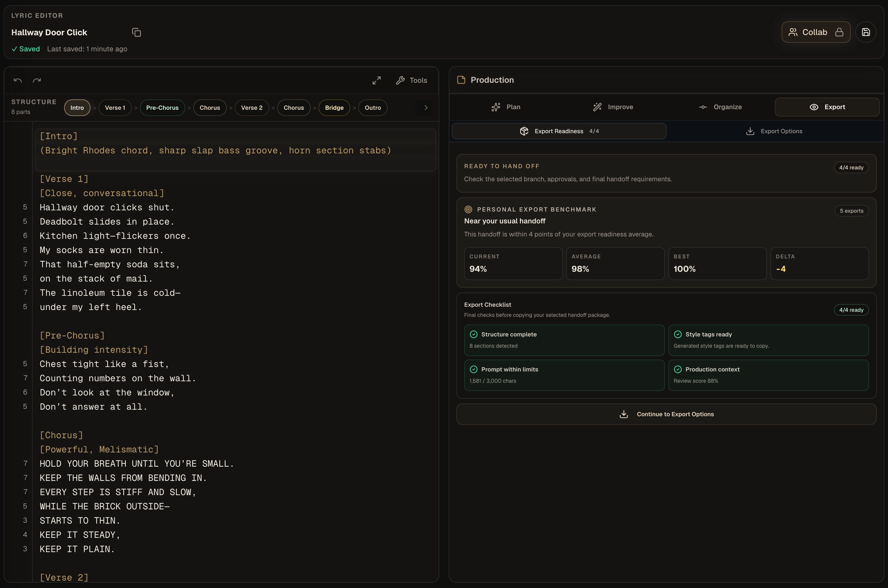Expand the editor to fullscreen

click(x=376, y=80)
